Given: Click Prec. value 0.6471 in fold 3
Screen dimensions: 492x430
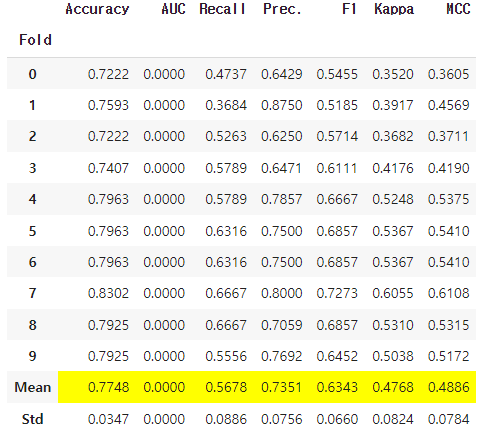Looking at the screenshot, I should pyautogui.click(x=282, y=168).
